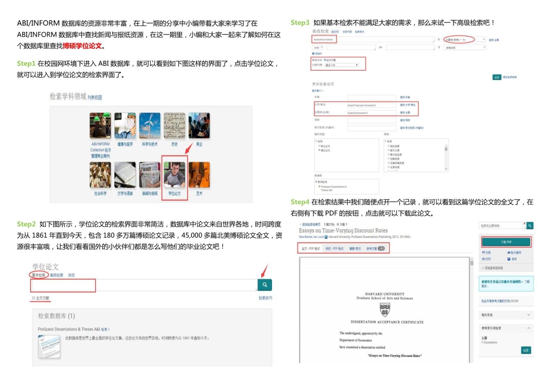Image resolution: width=555 pixels, height=392 pixels.
Task: Toggle the 取消全选 database checkbox
Action: [x=316, y=181]
